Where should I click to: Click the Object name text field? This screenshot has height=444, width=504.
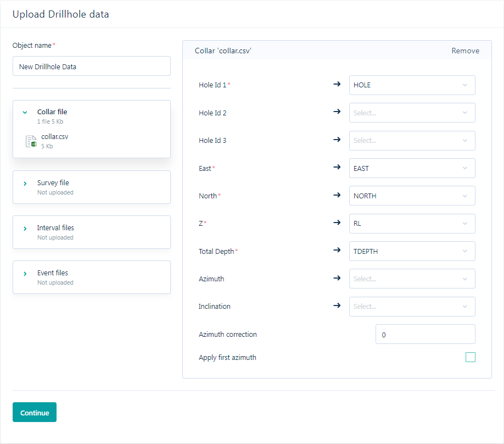click(x=92, y=66)
